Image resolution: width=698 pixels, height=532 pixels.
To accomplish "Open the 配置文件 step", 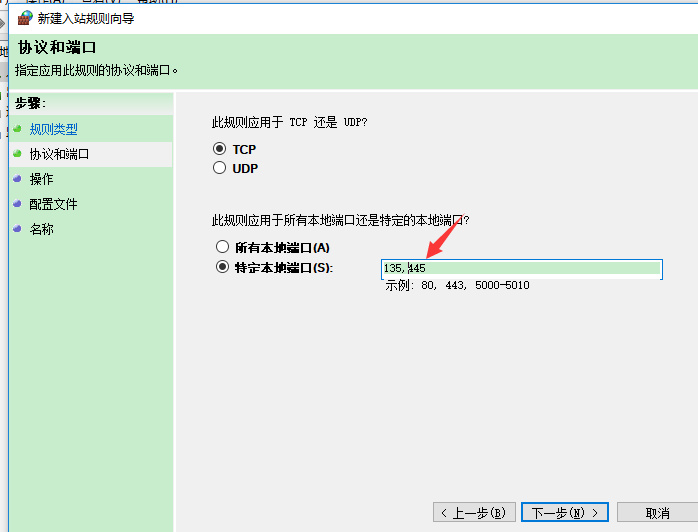I will 53,204.
